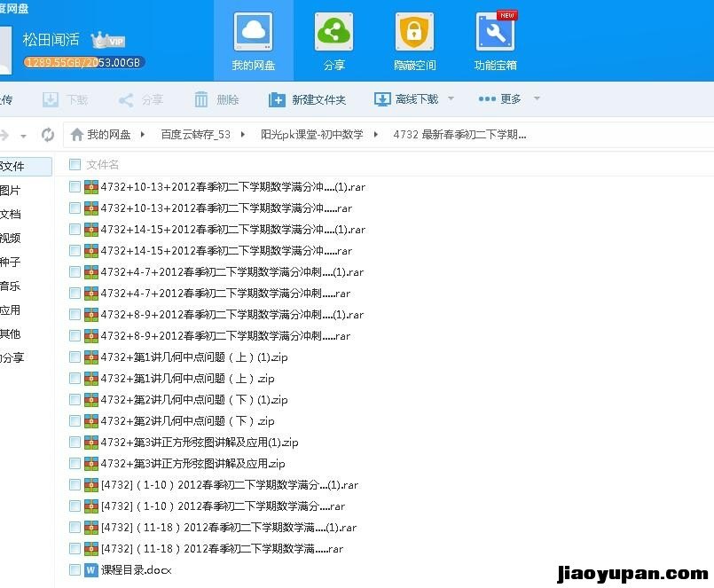Check the box for 4732+第2讲几何中点问题（下）.zip
Image resolution: width=714 pixels, height=588 pixels.
click(75, 421)
